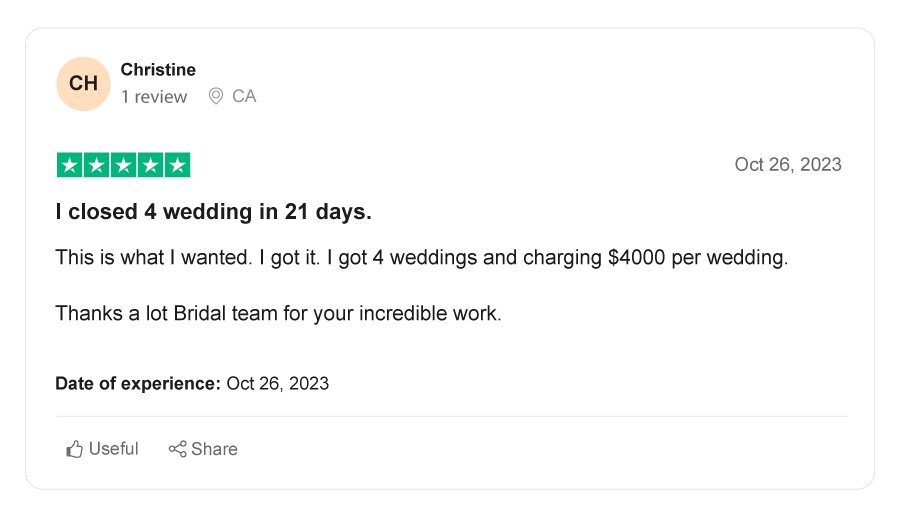Viewport: 900px width, 517px height.
Task: Click the "This is what I wanted" paragraph
Action: (x=422, y=258)
